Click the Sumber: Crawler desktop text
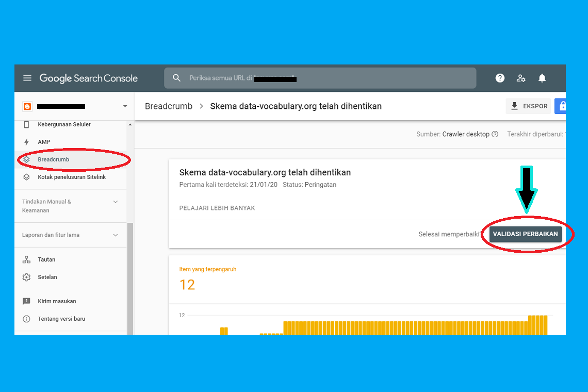The width and height of the screenshot is (588, 392). click(453, 134)
